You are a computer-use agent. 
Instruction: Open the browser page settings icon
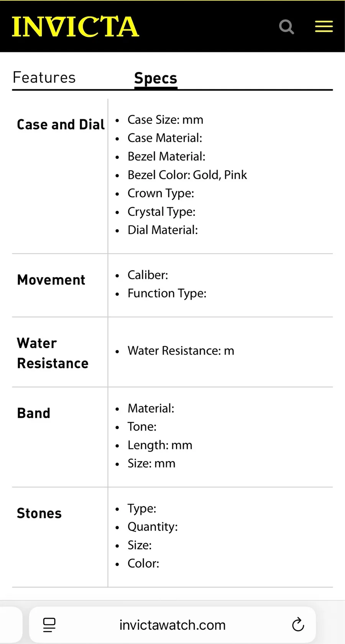[x=49, y=625]
